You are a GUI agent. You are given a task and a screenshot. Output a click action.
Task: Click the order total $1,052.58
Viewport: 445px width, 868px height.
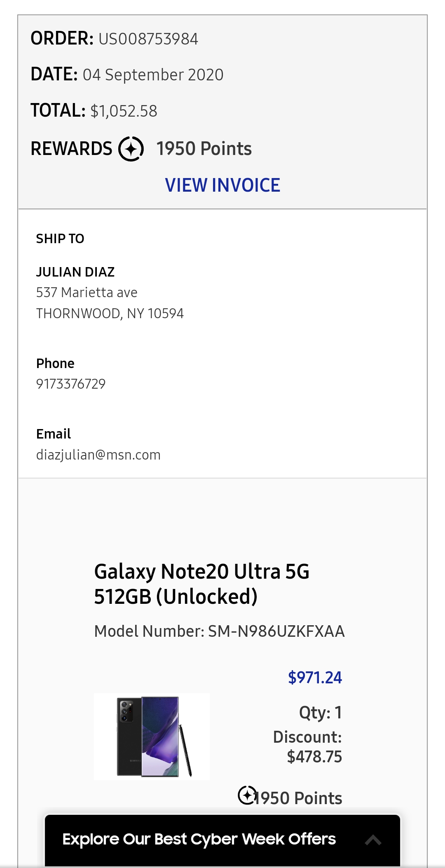[x=124, y=111]
